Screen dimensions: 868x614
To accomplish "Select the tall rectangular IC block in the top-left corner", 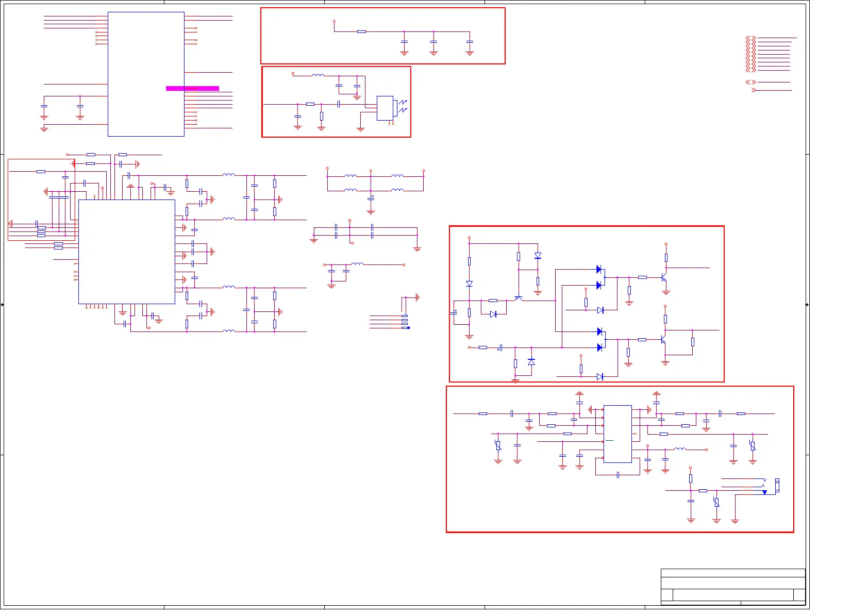I will (x=146, y=74).
